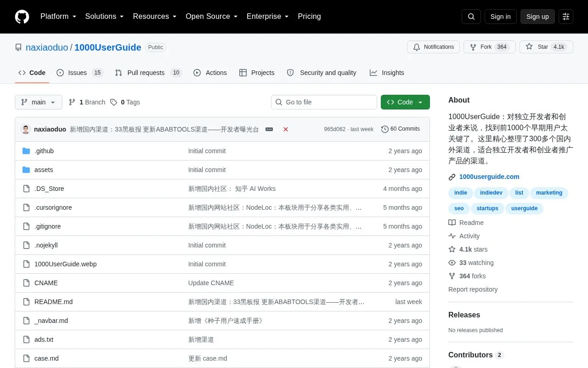Click the assets folder icon
The image size is (588, 368).
(x=26, y=170)
